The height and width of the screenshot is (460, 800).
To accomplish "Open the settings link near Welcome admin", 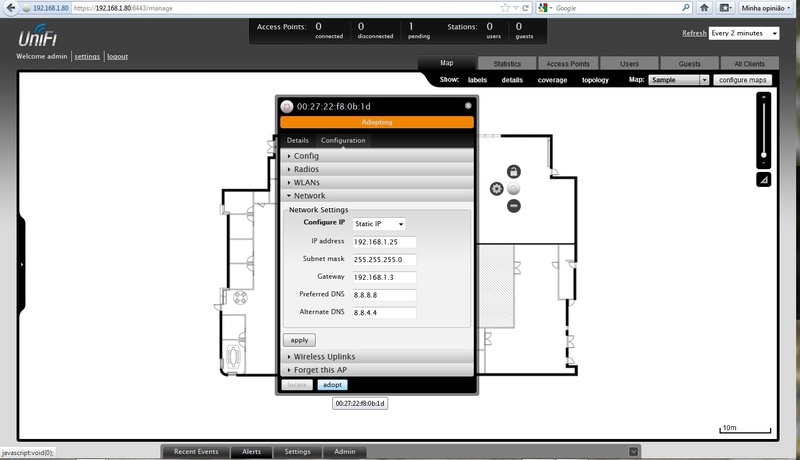I will click(87, 57).
